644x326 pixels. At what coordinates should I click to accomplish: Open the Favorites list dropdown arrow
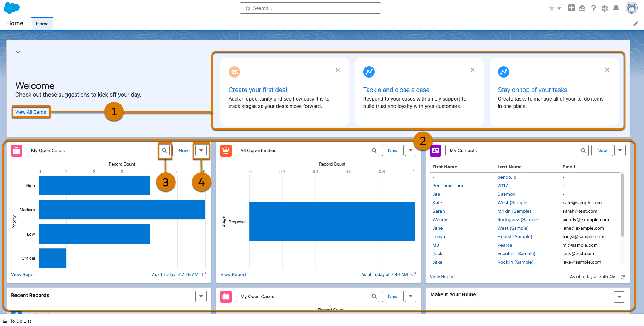pos(559,8)
